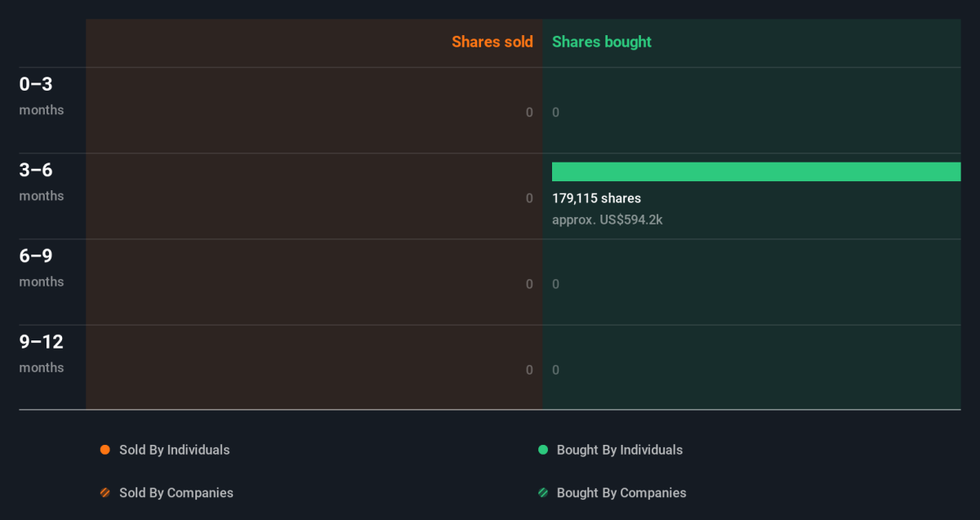Click the 3–6 months row label
This screenshot has width=980, height=520.
pos(42,181)
